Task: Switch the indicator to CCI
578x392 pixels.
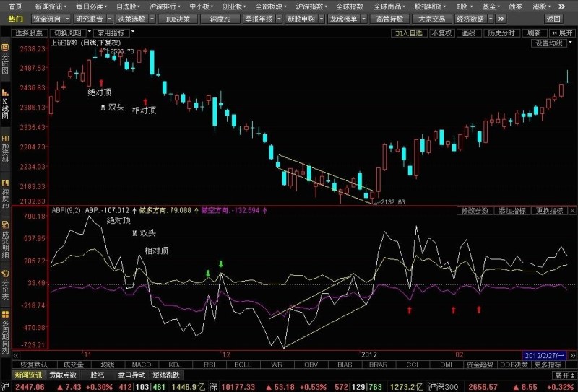Action: 412,365
